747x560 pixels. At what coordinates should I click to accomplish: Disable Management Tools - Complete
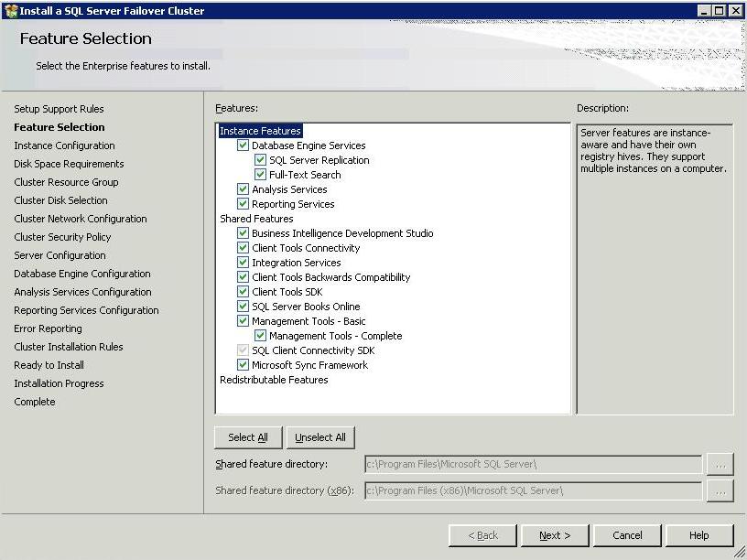click(x=262, y=335)
